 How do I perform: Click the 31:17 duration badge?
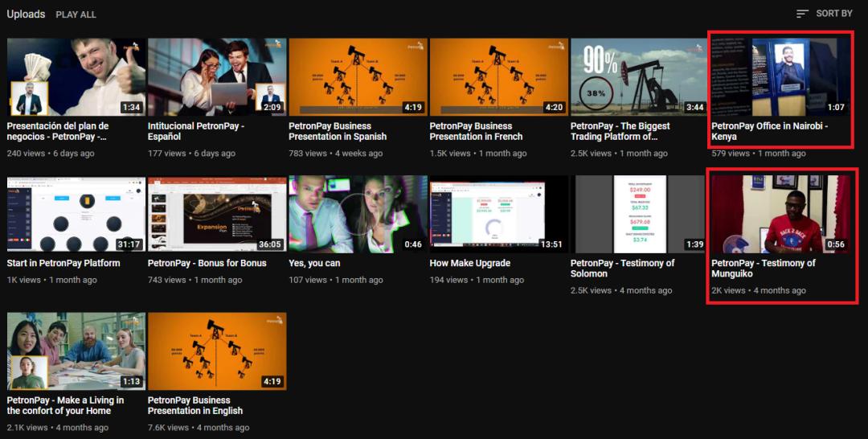point(129,244)
